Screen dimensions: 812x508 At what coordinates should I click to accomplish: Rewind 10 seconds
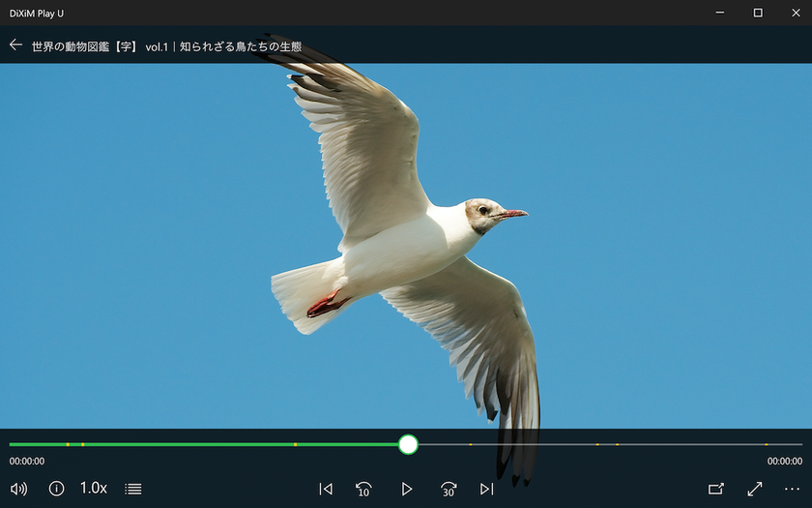(363, 489)
